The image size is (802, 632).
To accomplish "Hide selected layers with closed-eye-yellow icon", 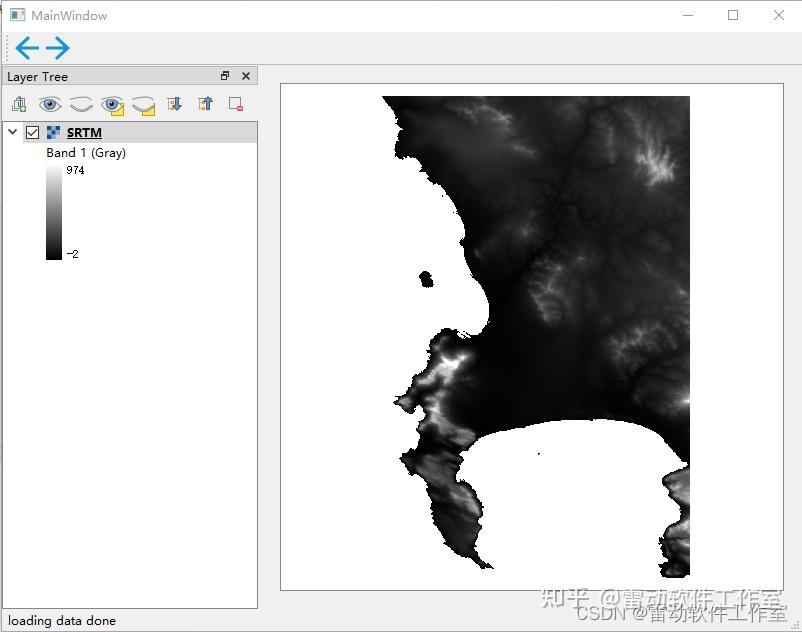I will click(144, 105).
